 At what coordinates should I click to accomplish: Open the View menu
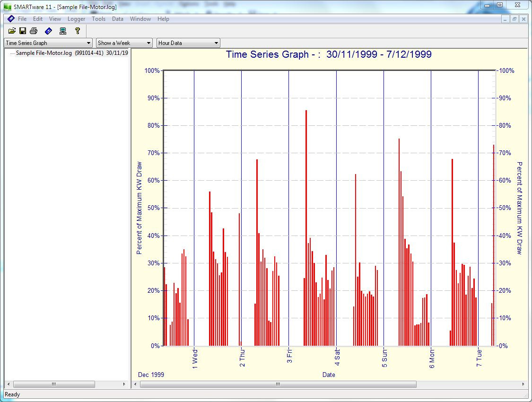click(x=55, y=19)
